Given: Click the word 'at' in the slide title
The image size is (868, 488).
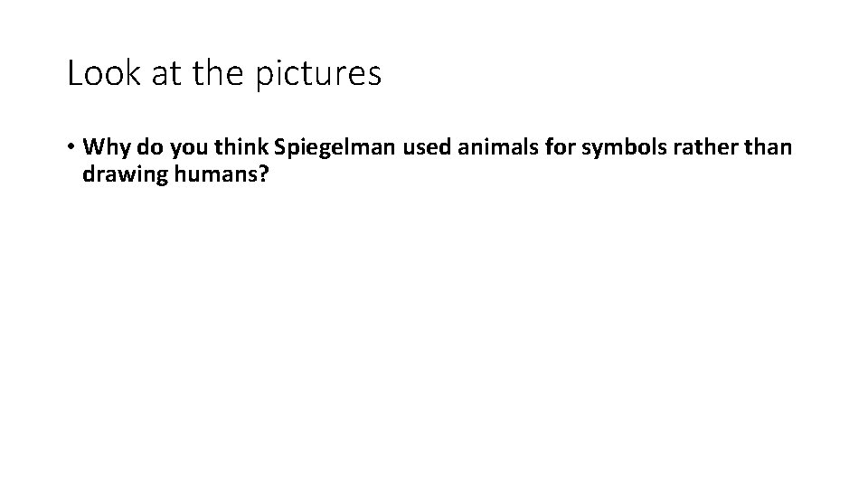Looking at the screenshot, I should 166,75.
